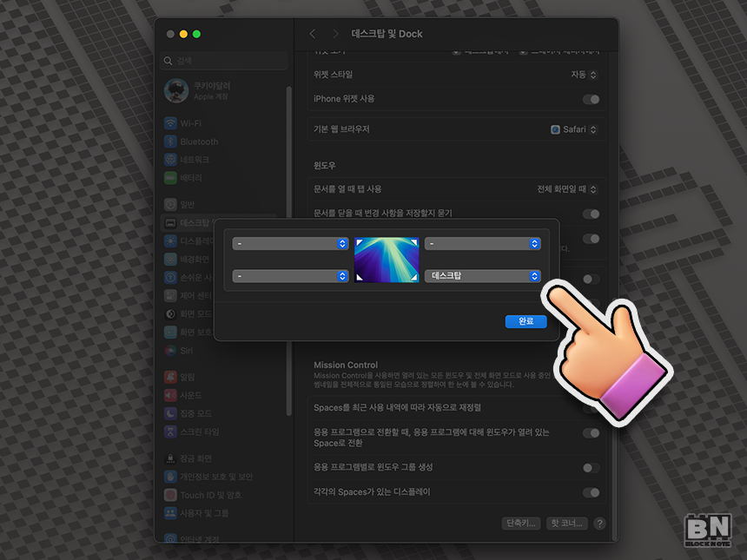747x560 pixels.
Task: Open the 일반 settings pane
Action: 180,204
